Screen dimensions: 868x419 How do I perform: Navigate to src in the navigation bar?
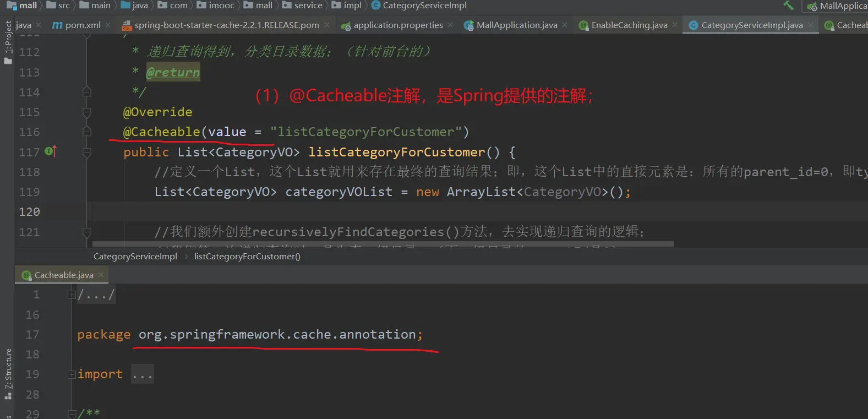click(x=58, y=6)
